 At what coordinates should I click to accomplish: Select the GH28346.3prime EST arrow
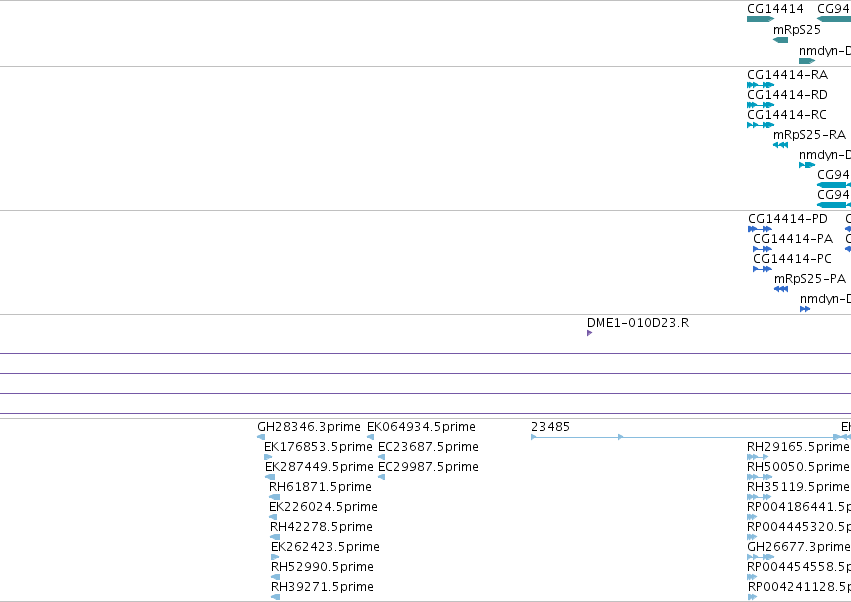[x=261, y=437]
